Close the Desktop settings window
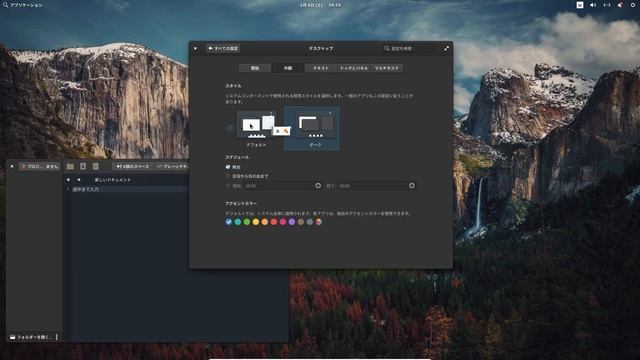This screenshot has height=360, width=640. pos(195,48)
